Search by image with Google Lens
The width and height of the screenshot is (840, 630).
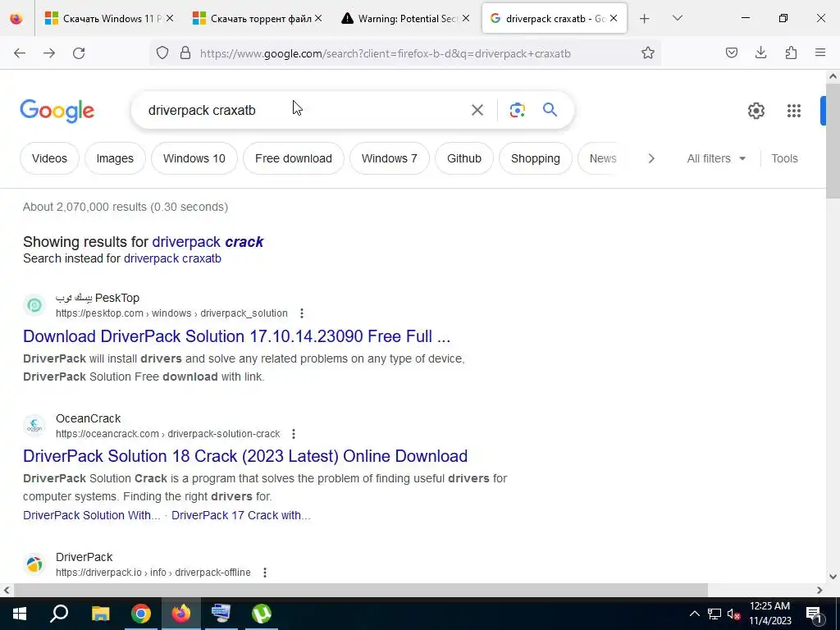pos(517,111)
